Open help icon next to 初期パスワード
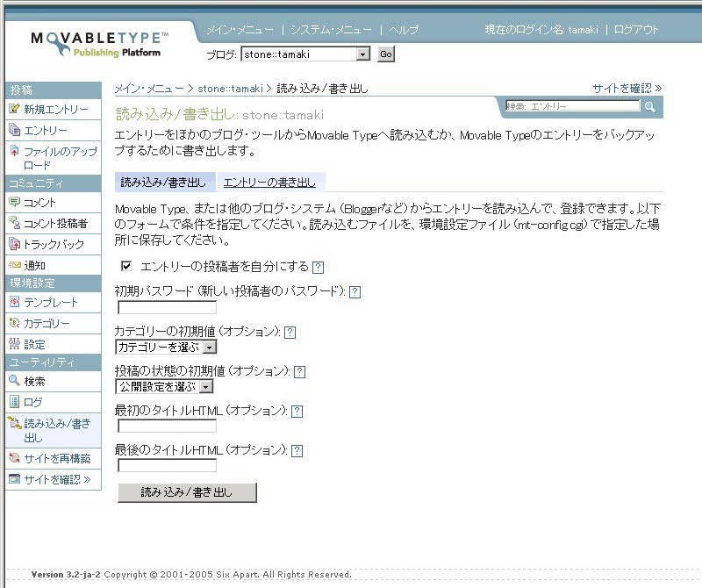The width and height of the screenshot is (702, 588). pyautogui.click(x=355, y=292)
